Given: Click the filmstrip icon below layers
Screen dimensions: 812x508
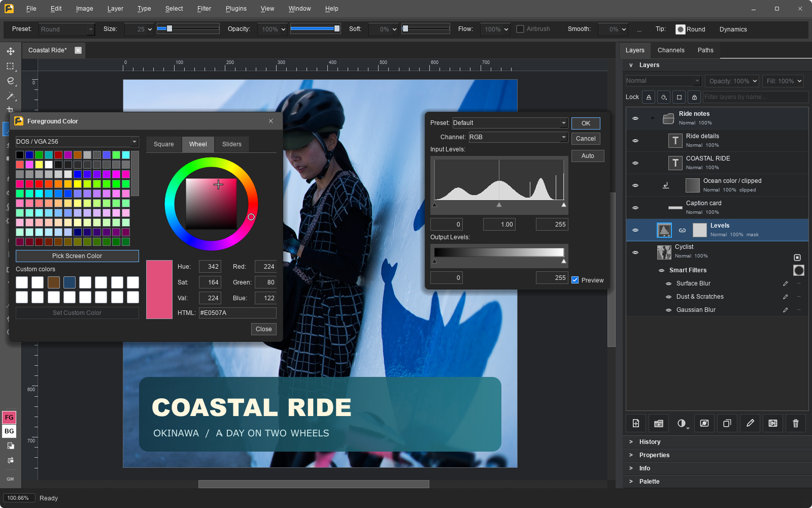Looking at the screenshot, I should point(773,423).
